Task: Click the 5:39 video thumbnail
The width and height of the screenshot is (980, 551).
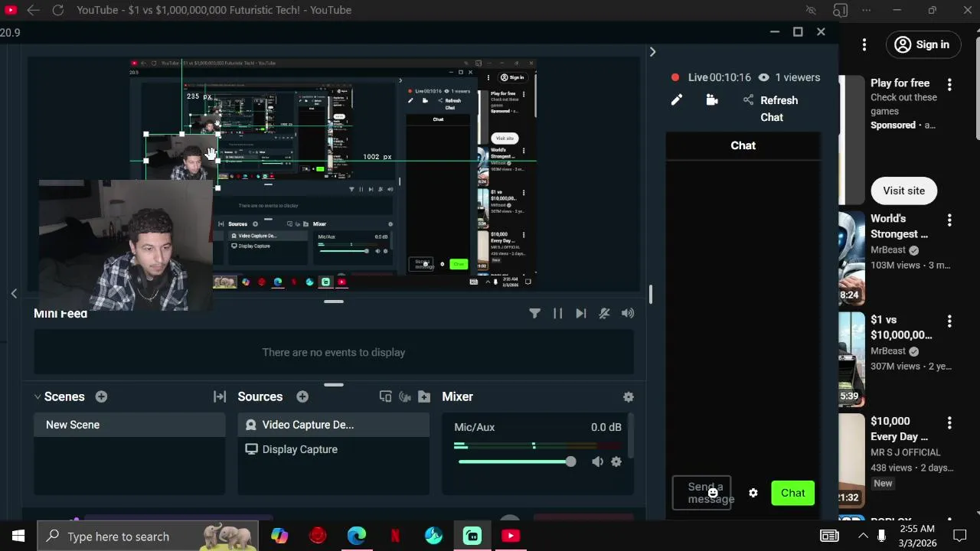Action: pos(851,360)
